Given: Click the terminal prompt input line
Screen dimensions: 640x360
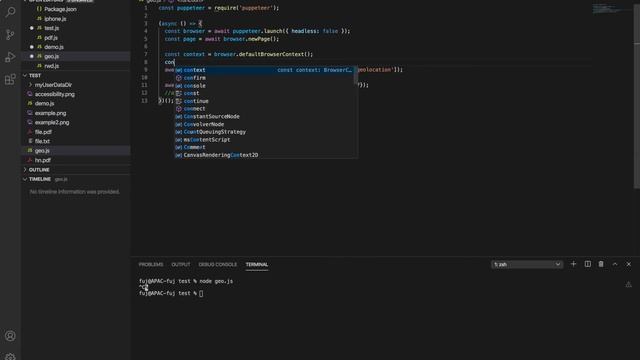Looking at the screenshot, I should (x=171, y=293).
